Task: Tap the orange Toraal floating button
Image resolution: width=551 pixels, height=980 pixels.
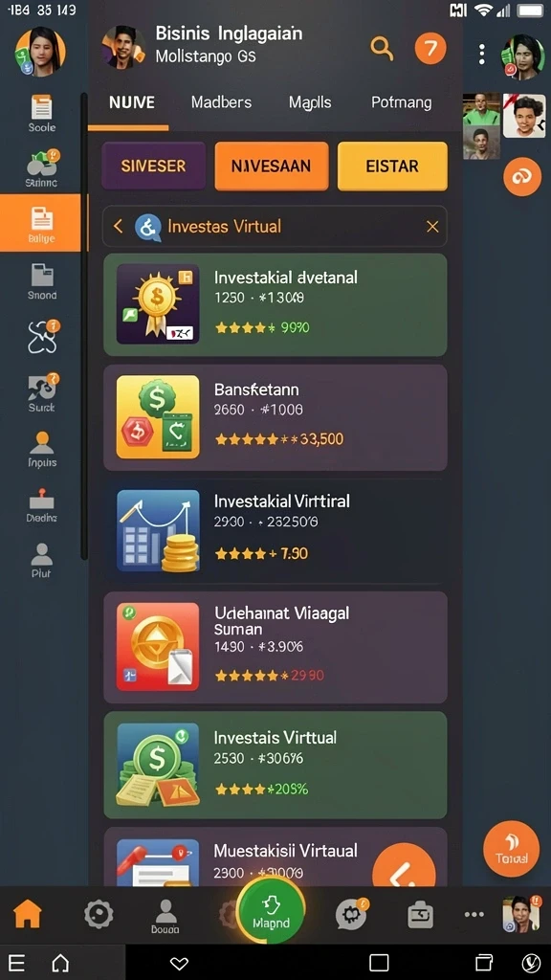Action: [x=511, y=848]
